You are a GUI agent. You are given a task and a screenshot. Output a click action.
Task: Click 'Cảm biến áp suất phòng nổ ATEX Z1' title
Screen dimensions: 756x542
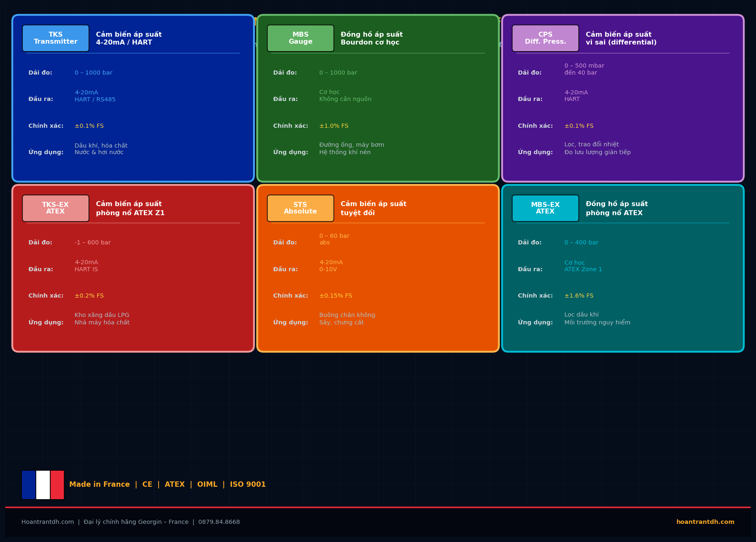130,208
